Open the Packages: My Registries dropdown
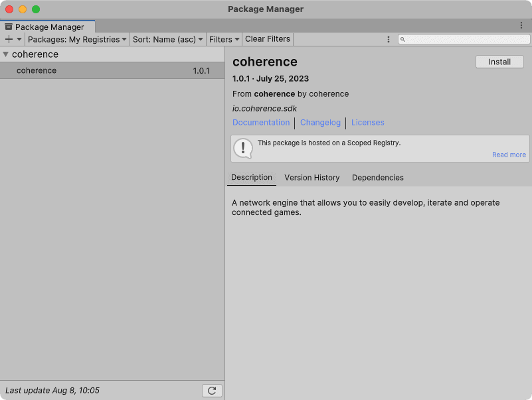 pyautogui.click(x=76, y=39)
